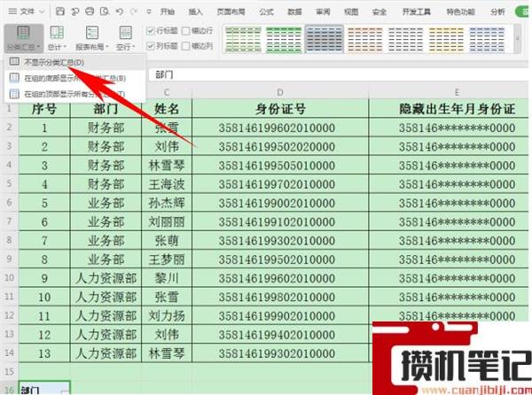Viewport: 532px width, 395px height.
Task: Expand the pivot table style gallery arrow
Action: [x=518, y=39]
